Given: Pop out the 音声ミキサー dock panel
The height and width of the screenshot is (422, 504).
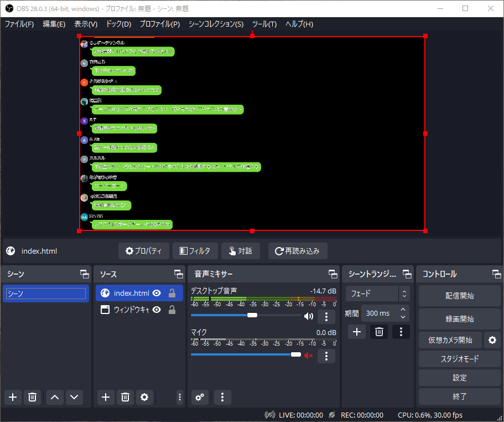Looking at the screenshot, I should pos(332,274).
